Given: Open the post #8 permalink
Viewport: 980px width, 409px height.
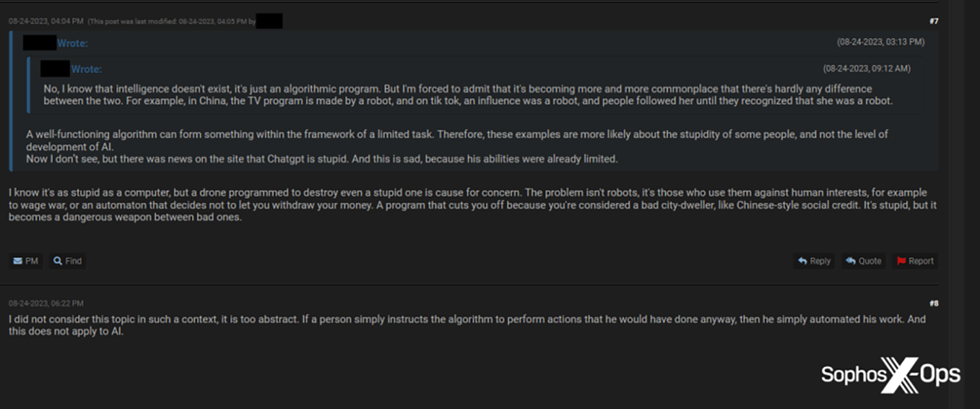Looking at the screenshot, I should [x=933, y=303].
